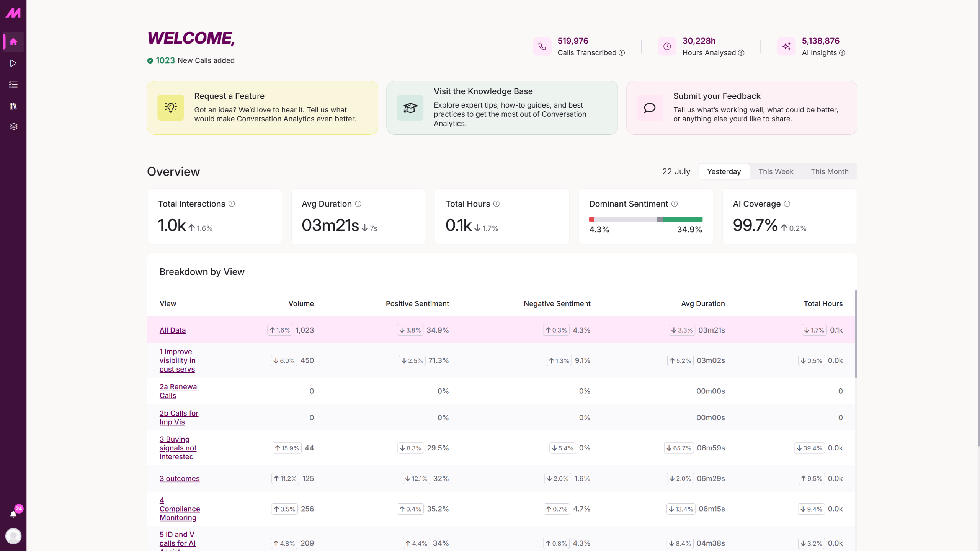Open the Home icon in sidebar
The width and height of the screenshot is (980, 551).
13,42
